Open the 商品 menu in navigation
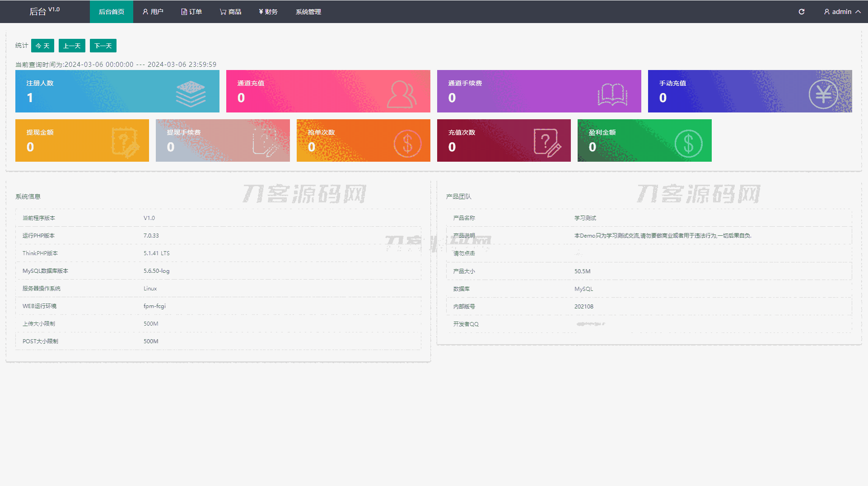 click(x=230, y=12)
